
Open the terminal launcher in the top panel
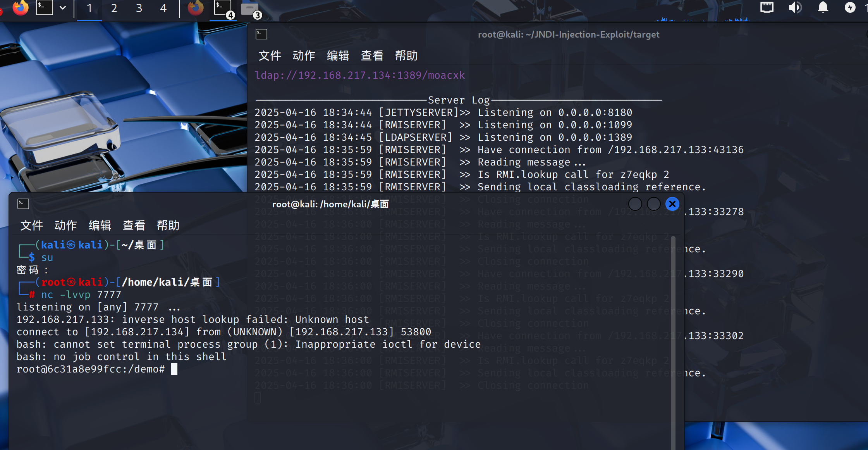[45, 8]
